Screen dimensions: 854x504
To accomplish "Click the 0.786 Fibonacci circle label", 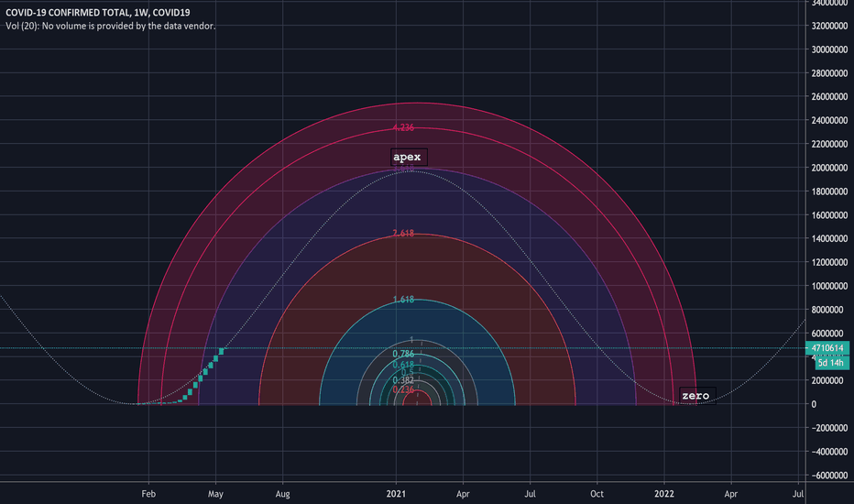I will [x=403, y=354].
